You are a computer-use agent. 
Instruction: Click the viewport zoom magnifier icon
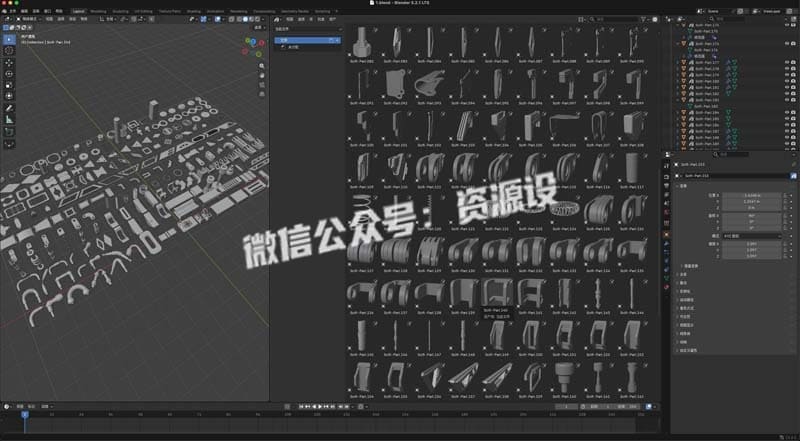(x=262, y=66)
